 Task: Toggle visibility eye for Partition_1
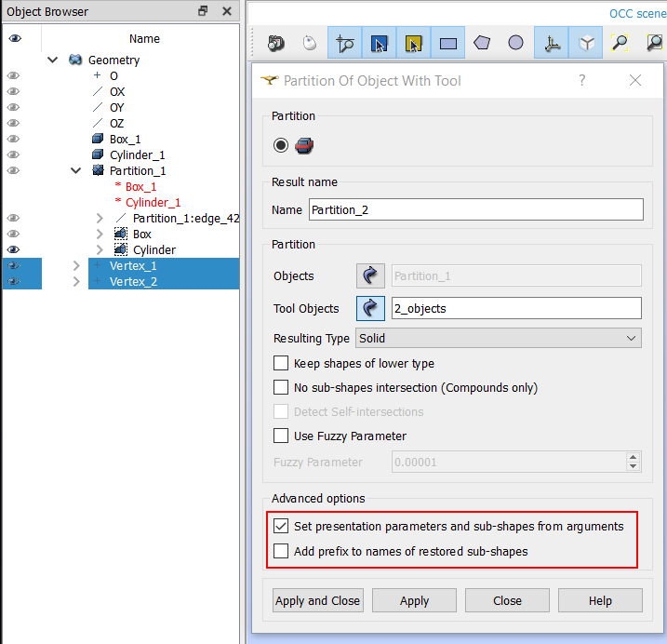[x=14, y=170]
